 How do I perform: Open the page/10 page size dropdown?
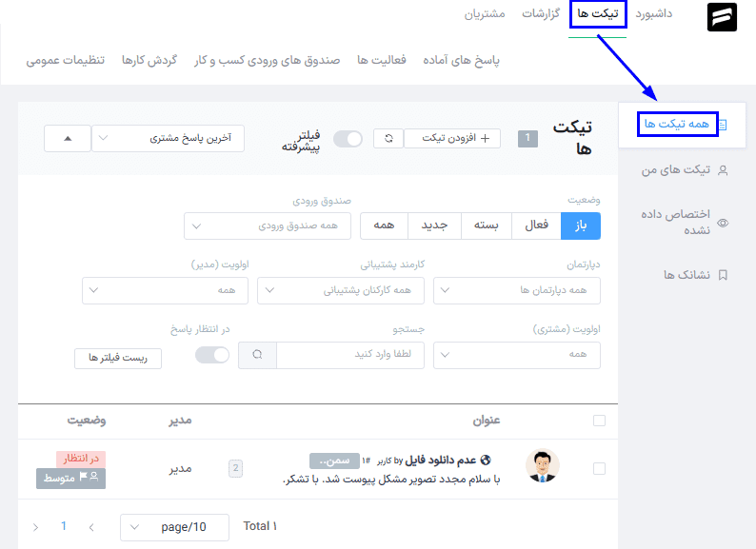click(x=174, y=527)
